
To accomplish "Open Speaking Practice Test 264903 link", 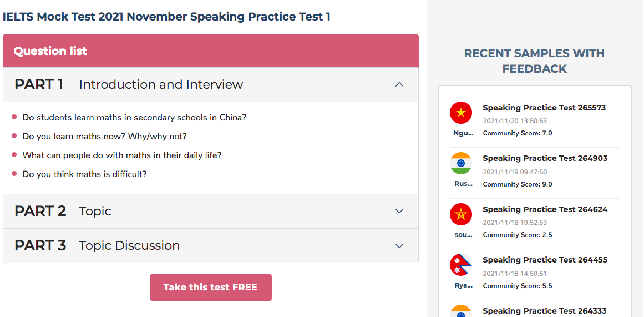I will [545, 158].
